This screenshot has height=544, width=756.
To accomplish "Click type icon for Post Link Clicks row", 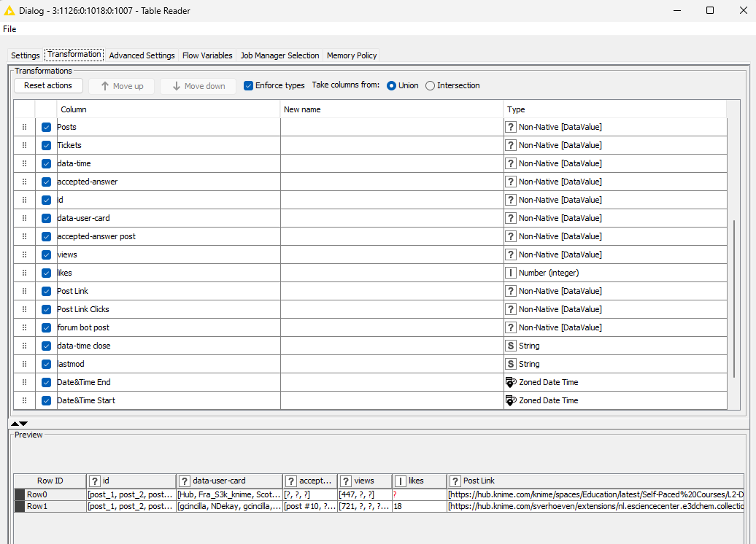I will pos(511,309).
